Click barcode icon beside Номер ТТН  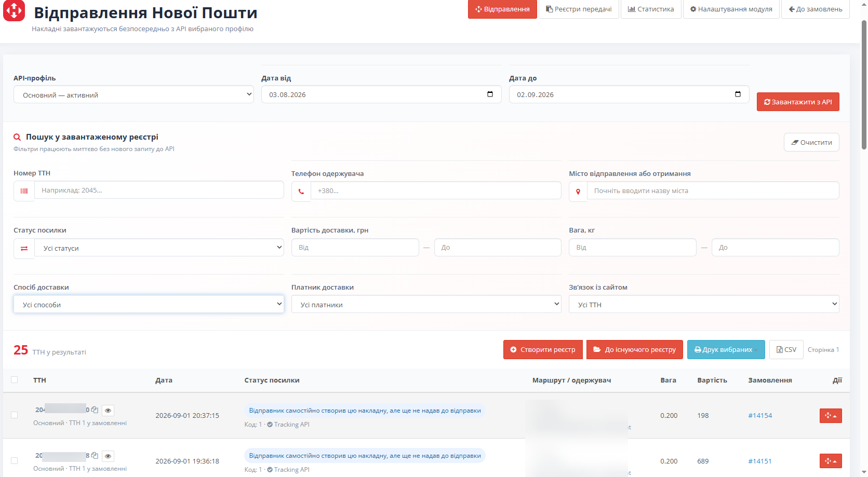(x=24, y=191)
